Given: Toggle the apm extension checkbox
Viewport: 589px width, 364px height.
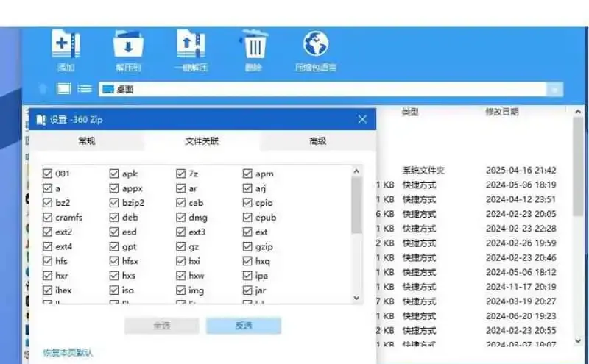Looking at the screenshot, I should pyautogui.click(x=247, y=174).
